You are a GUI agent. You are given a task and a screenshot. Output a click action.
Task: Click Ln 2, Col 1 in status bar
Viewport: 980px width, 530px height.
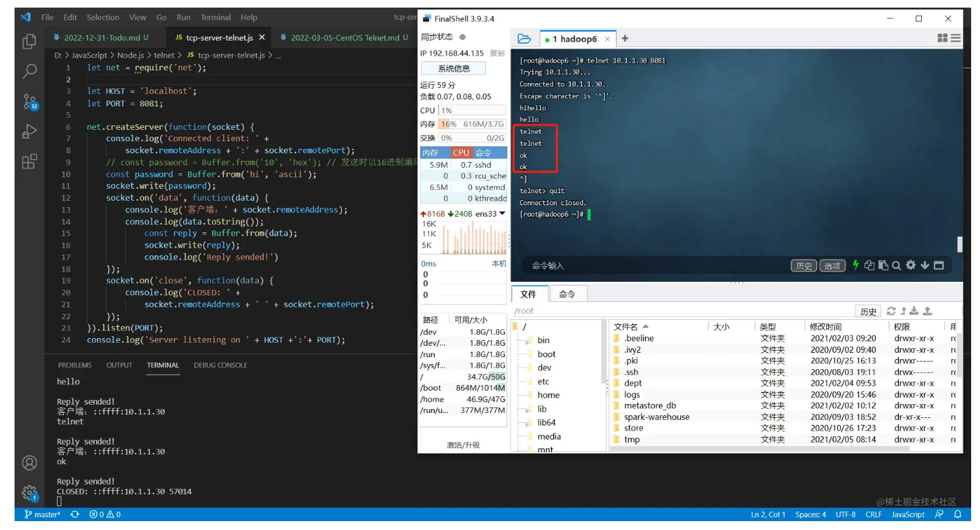click(x=768, y=515)
